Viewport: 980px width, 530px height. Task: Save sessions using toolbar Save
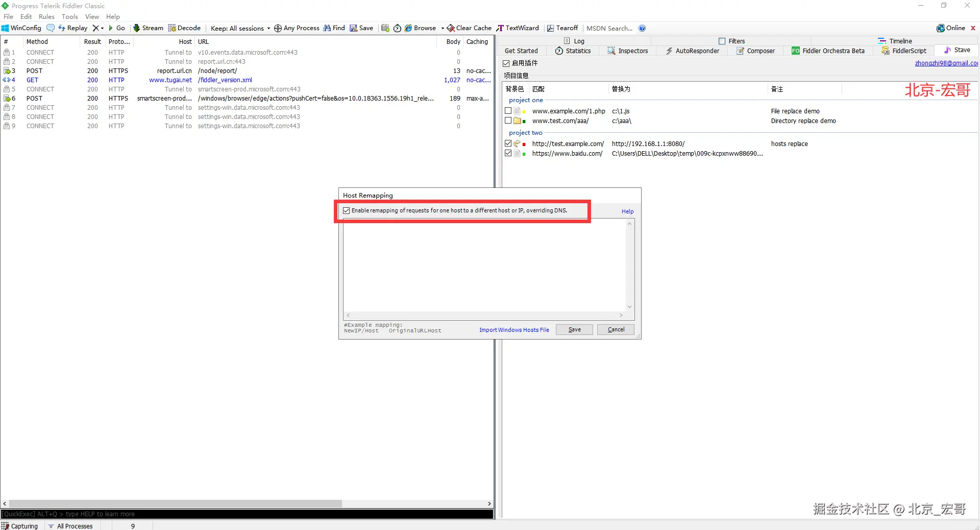point(361,28)
